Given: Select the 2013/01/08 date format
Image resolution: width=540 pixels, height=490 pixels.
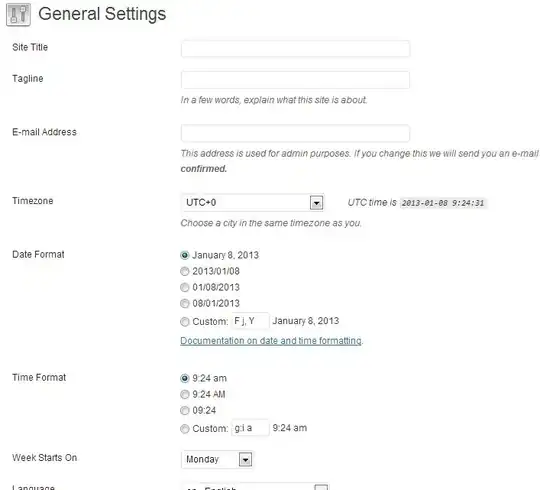Looking at the screenshot, I should click(x=185, y=271).
